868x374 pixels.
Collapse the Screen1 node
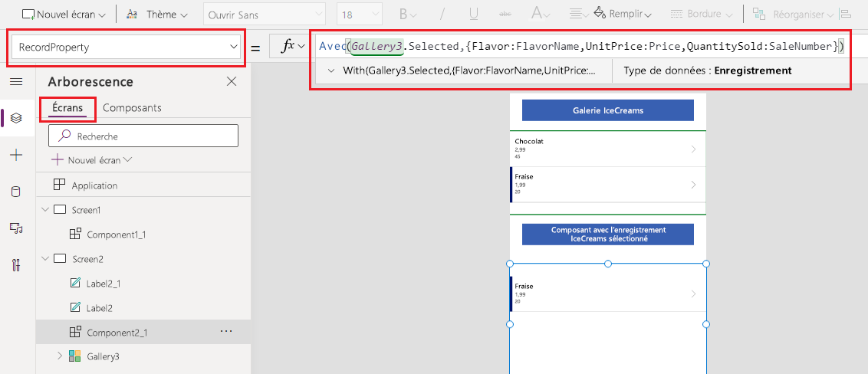pyautogui.click(x=44, y=210)
